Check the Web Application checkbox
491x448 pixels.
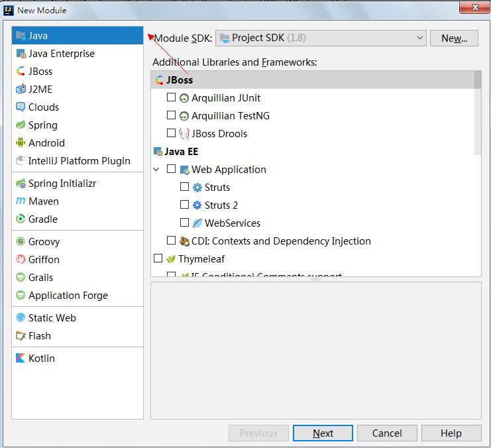click(x=171, y=168)
